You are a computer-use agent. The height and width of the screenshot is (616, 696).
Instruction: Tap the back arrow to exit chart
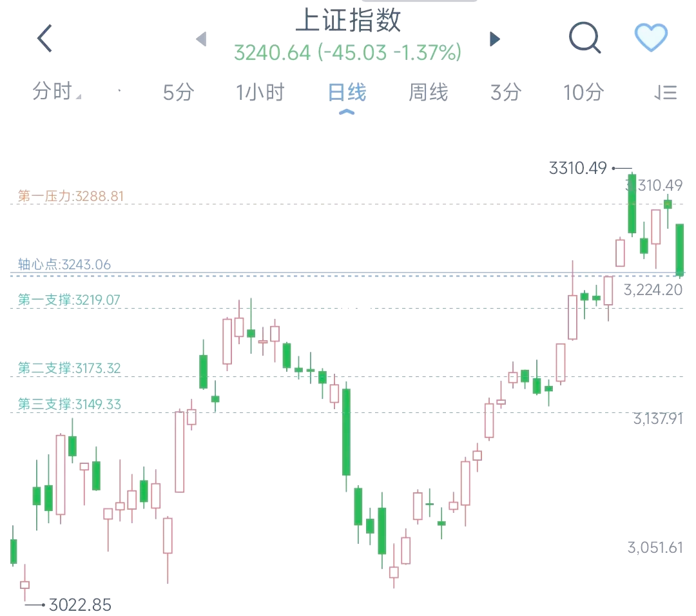(43, 38)
